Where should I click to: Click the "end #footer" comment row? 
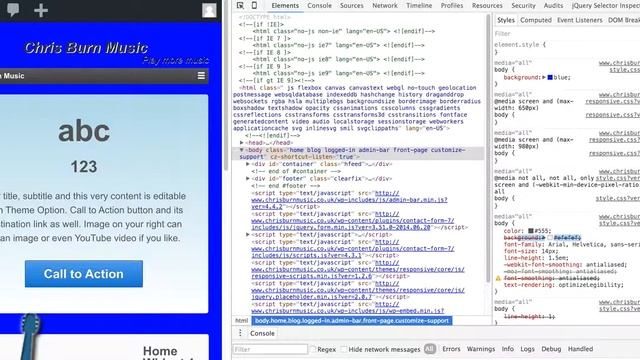[x=286, y=186]
